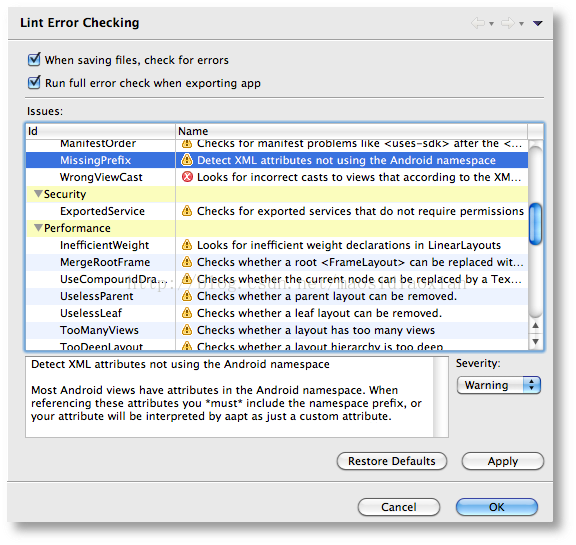Click the warning icon on the MissingPrefix row
576x545 pixels.
tap(187, 160)
